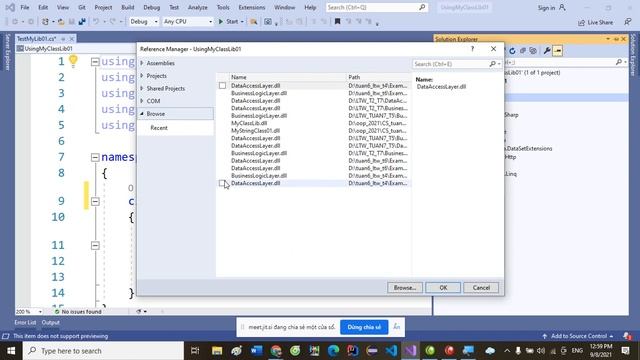This screenshot has height=360, width=640.
Task: Open the Start button dropdown arrow
Action: (242, 22)
